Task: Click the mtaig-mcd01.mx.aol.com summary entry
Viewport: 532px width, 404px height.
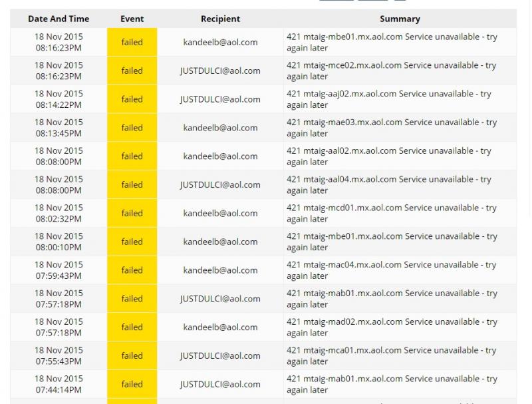Action: [391, 213]
